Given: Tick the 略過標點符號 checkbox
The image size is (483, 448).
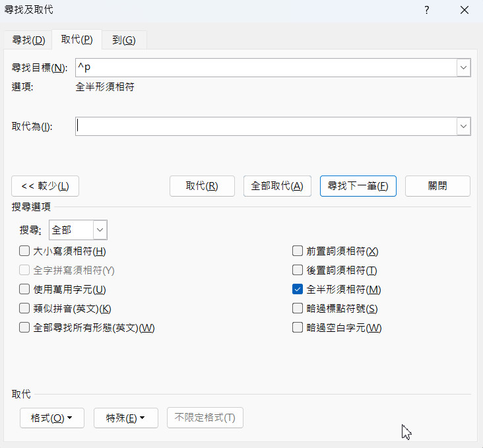Looking at the screenshot, I should 297,308.
